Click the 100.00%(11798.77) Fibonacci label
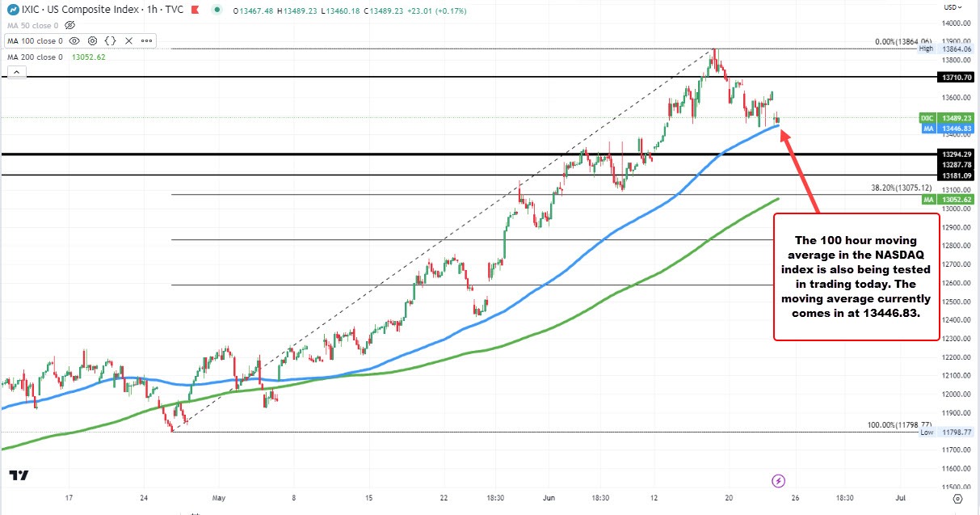 899,424
